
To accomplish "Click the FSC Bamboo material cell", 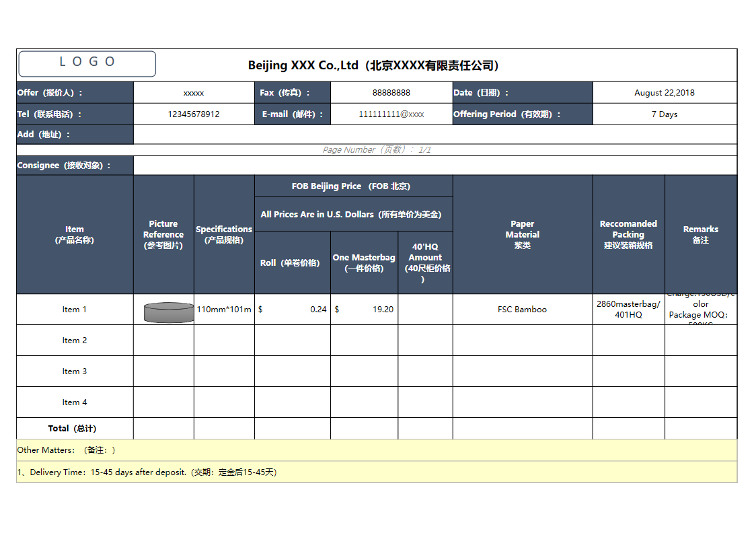I will coord(523,310).
